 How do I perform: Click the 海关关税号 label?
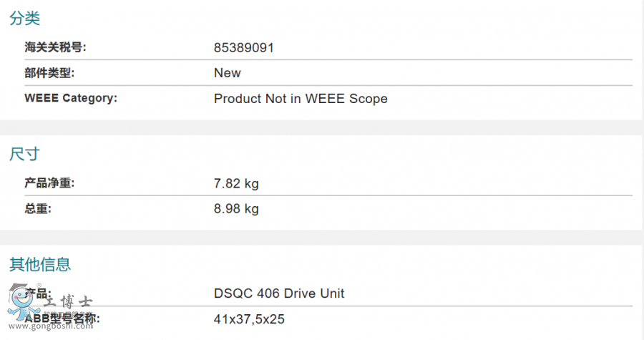click(x=55, y=47)
